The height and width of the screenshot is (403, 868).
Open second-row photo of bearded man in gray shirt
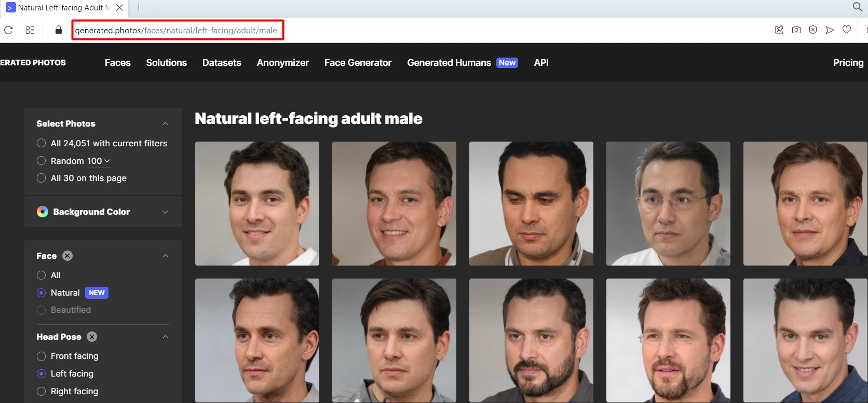pyautogui.click(x=531, y=340)
